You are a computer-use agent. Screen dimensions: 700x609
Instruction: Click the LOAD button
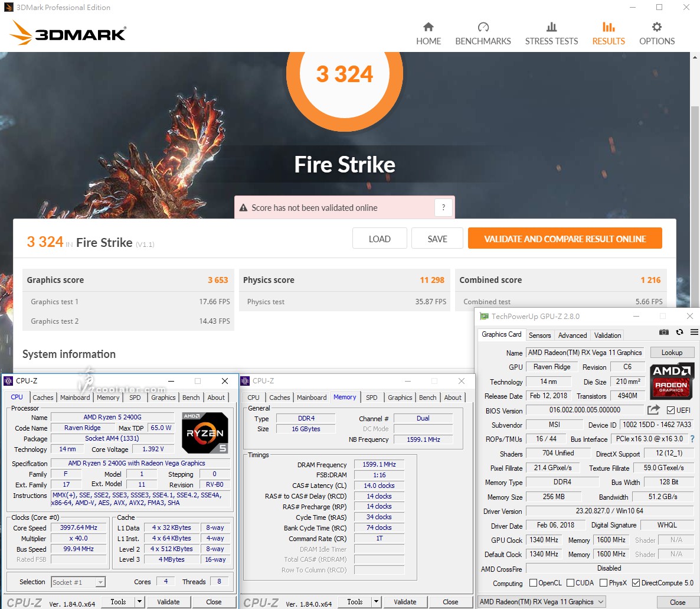[x=380, y=239]
